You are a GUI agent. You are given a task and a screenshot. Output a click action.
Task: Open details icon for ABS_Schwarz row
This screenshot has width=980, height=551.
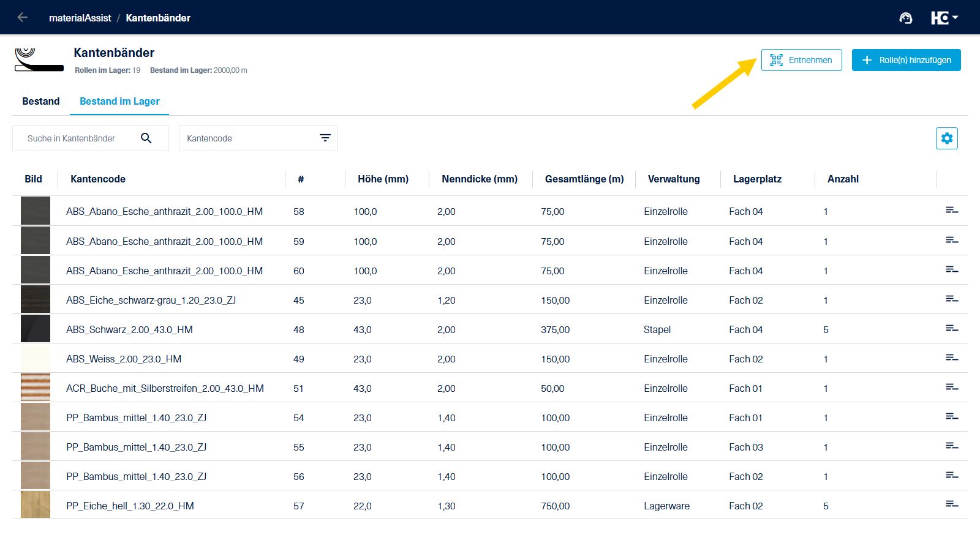pyautogui.click(x=951, y=329)
